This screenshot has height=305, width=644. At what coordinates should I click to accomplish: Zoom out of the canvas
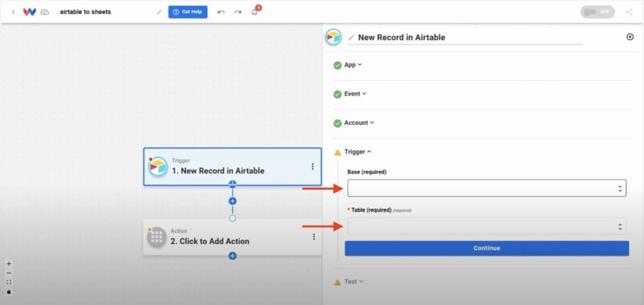click(9, 274)
